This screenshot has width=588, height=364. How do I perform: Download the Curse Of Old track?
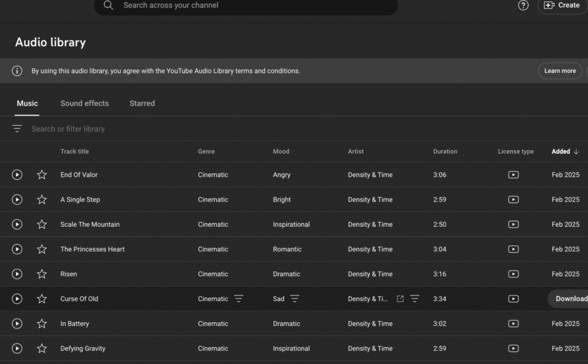click(x=569, y=299)
